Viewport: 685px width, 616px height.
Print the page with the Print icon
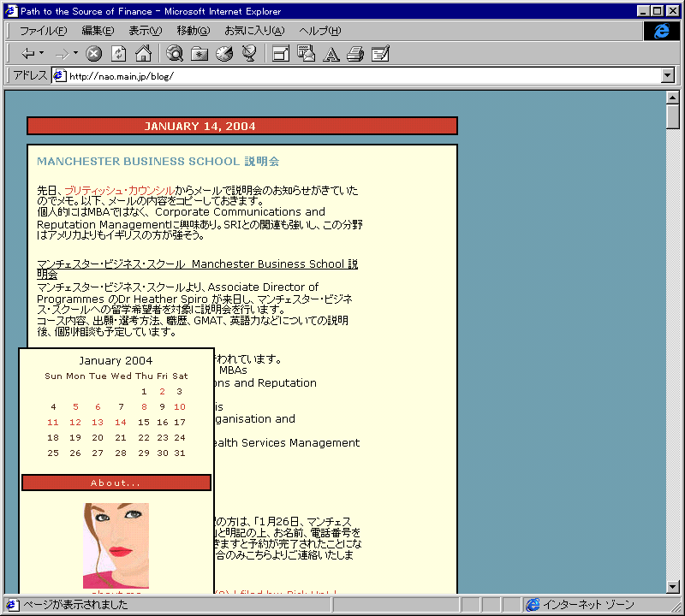[x=355, y=54]
